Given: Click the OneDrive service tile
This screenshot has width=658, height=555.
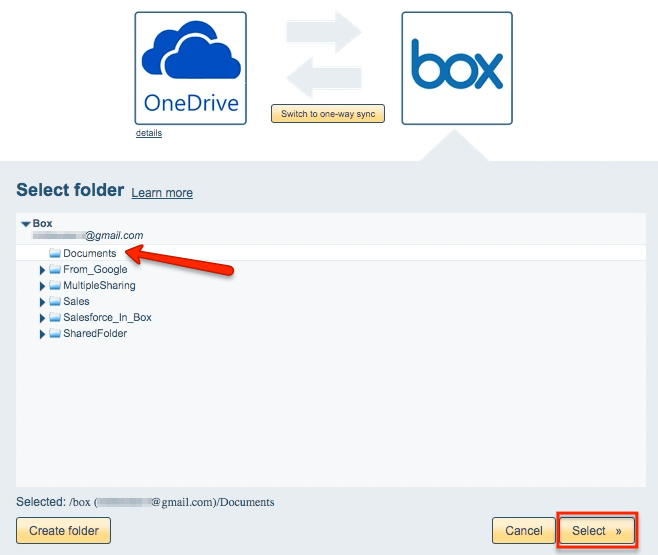Looking at the screenshot, I should pos(191,68).
